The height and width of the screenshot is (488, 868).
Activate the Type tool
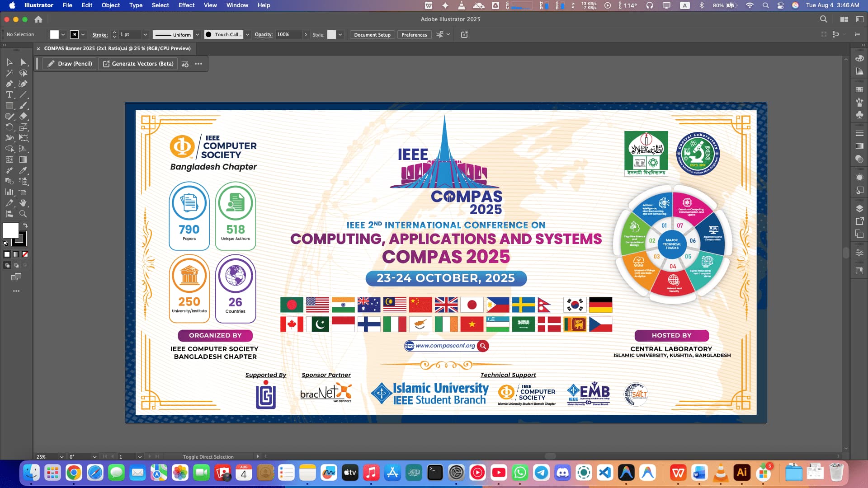[x=9, y=95]
